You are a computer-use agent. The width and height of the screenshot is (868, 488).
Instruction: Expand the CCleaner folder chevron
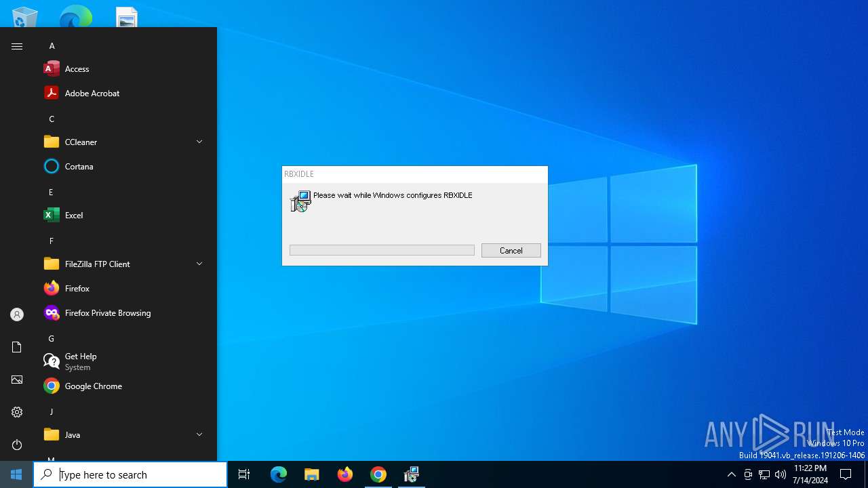[x=199, y=142]
